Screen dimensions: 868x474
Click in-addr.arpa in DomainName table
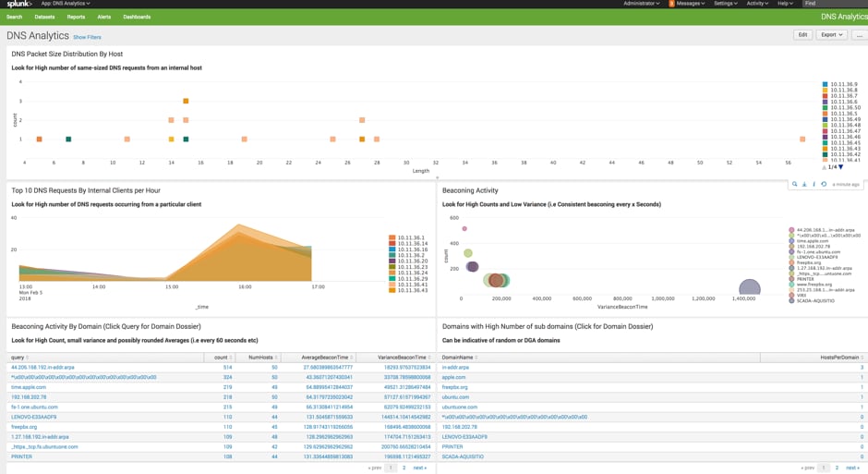click(455, 367)
